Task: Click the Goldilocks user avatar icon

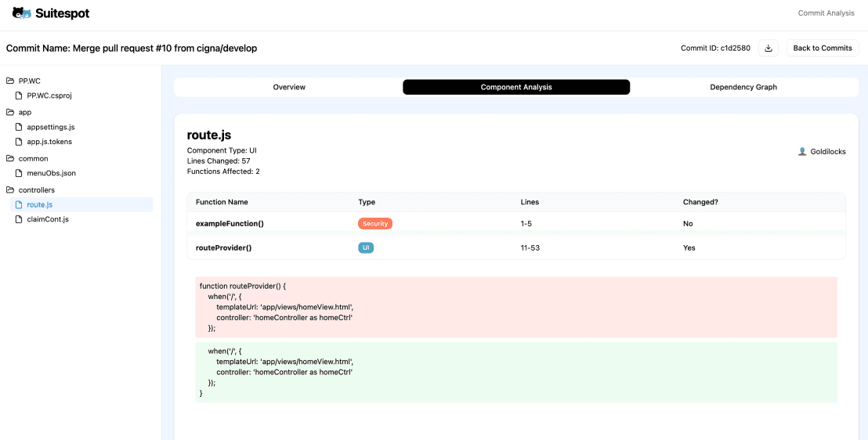Action: point(801,151)
